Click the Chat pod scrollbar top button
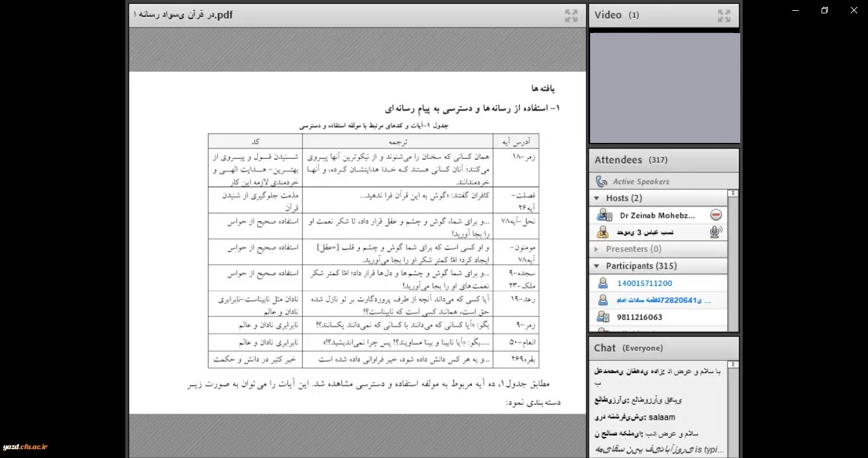 pyautogui.click(x=733, y=365)
